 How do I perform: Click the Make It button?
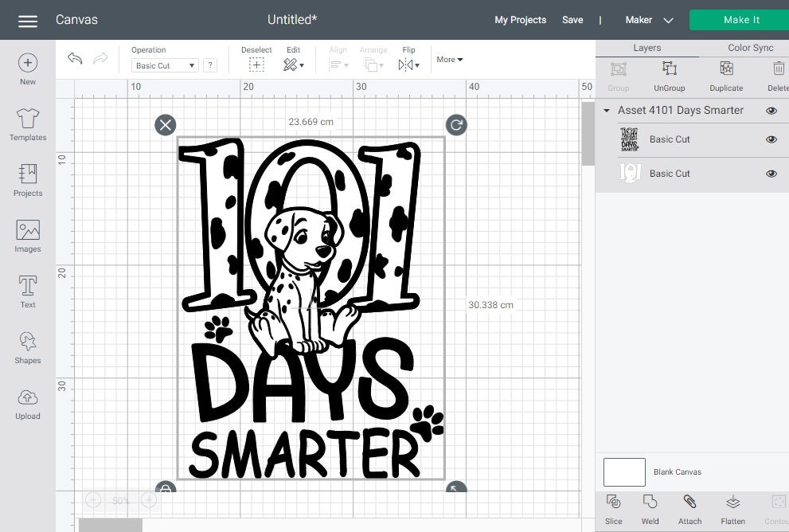(740, 19)
